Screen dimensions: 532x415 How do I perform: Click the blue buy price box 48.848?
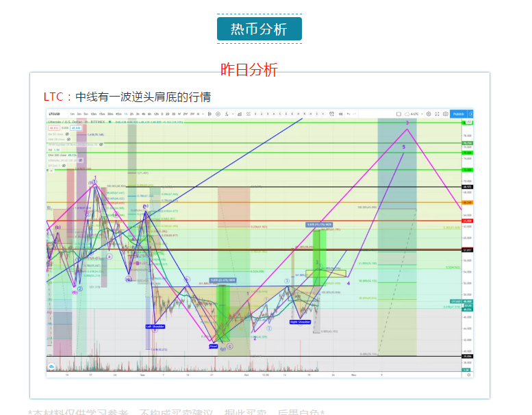pos(76,128)
